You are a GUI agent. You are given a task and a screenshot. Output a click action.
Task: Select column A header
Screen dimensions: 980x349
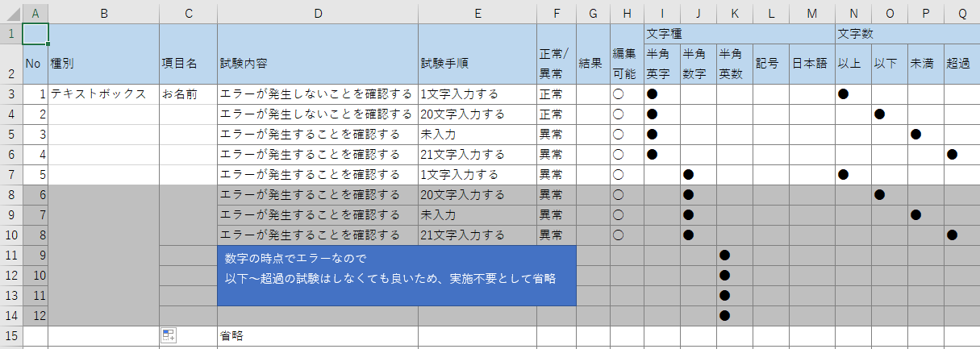click(x=35, y=14)
